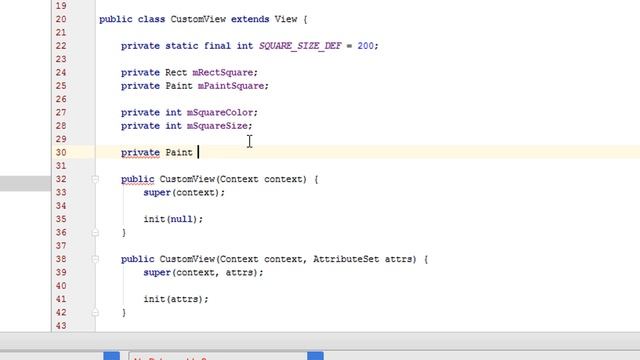The width and height of the screenshot is (640, 360).
Task: Click the mPaintSquare field name
Action: tap(231, 86)
